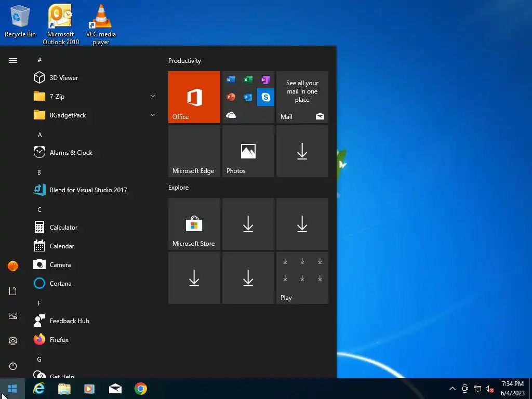
Task: Click the letter F section header
Action: pos(39,303)
